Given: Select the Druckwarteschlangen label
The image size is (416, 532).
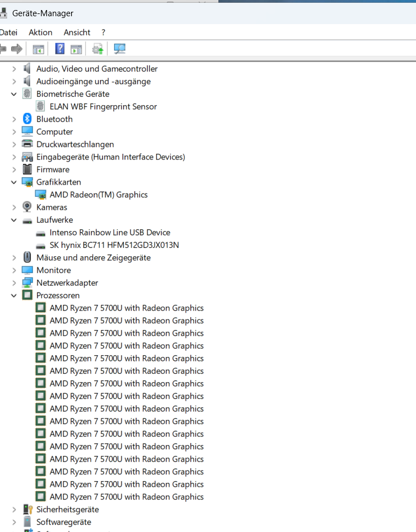Looking at the screenshot, I should tap(75, 144).
